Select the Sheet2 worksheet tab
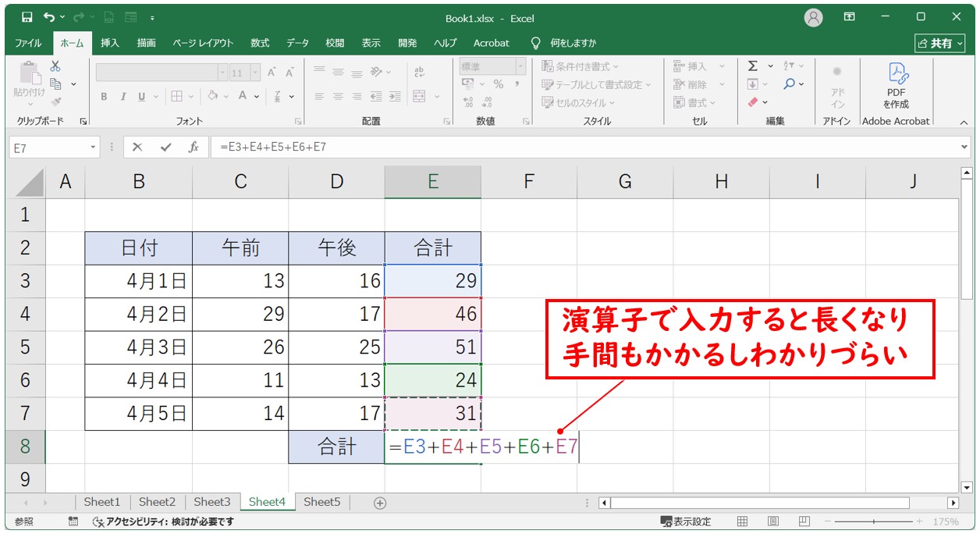This screenshot has width=980, height=534. [x=156, y=502]
